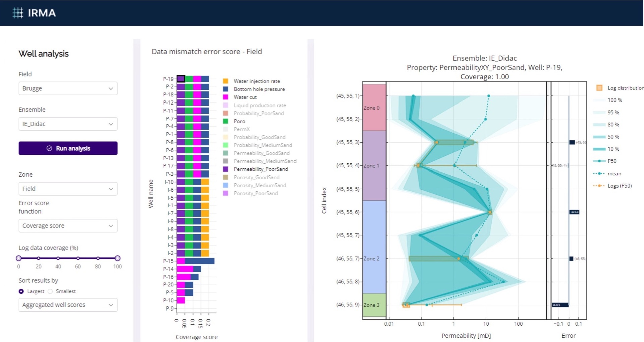This screenshot has height=342, width=644.
Task: Click the IRMA grid logo icon
Action: pos(18,13)
